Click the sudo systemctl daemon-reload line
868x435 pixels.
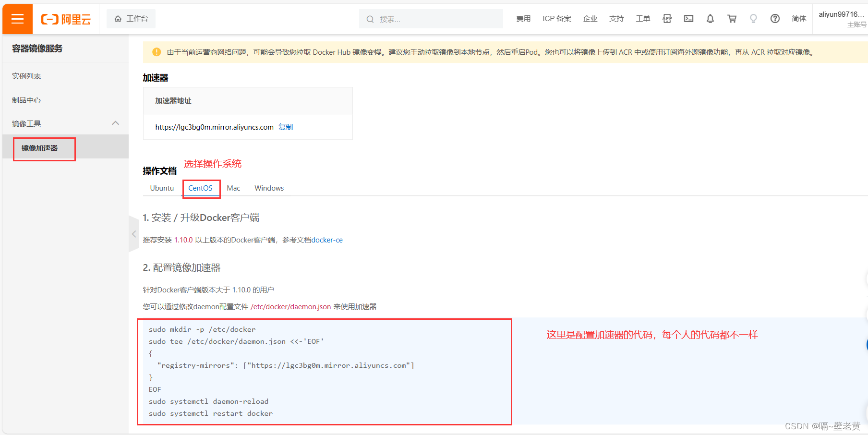[208, 401]
